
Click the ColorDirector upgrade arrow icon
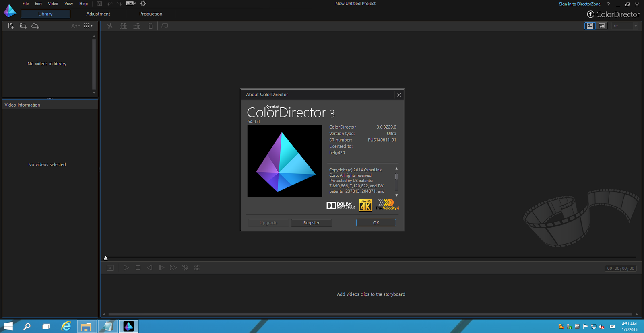[x=590, y=14]
